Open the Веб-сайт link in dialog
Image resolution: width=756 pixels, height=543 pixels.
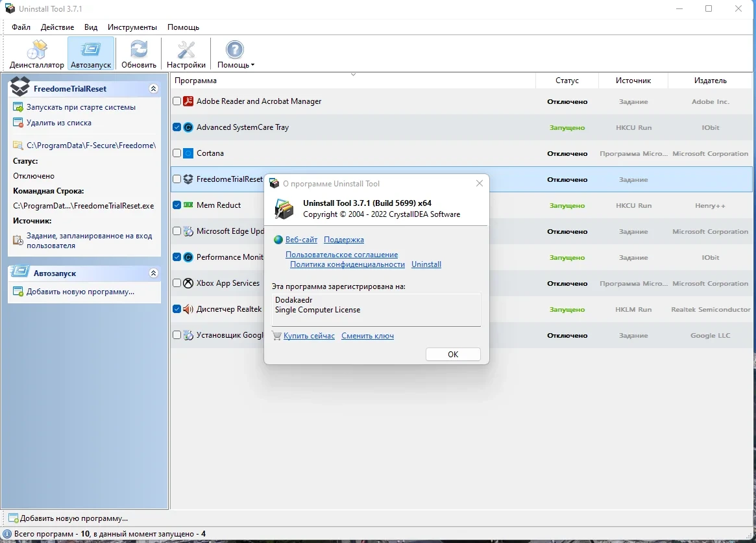(301, 240)
